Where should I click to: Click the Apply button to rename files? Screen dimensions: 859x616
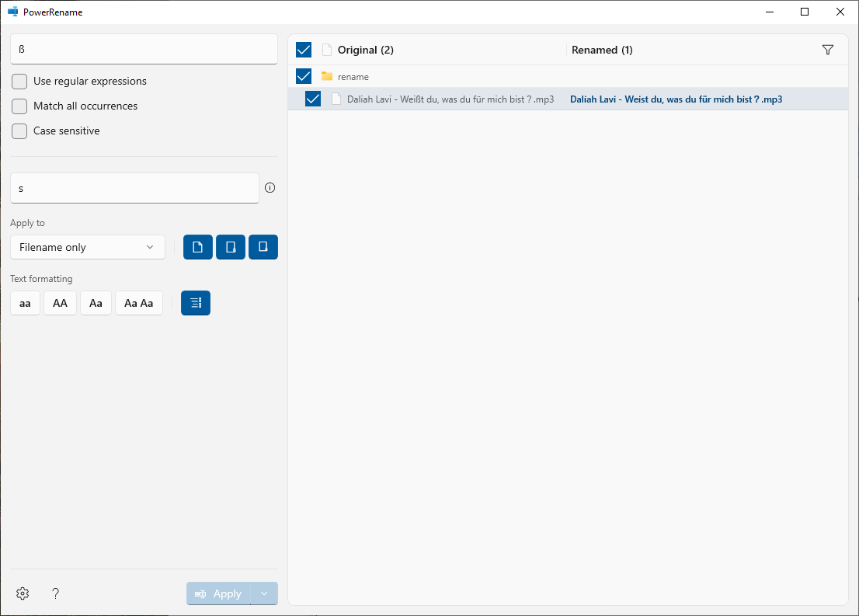(x=224, y=593)
